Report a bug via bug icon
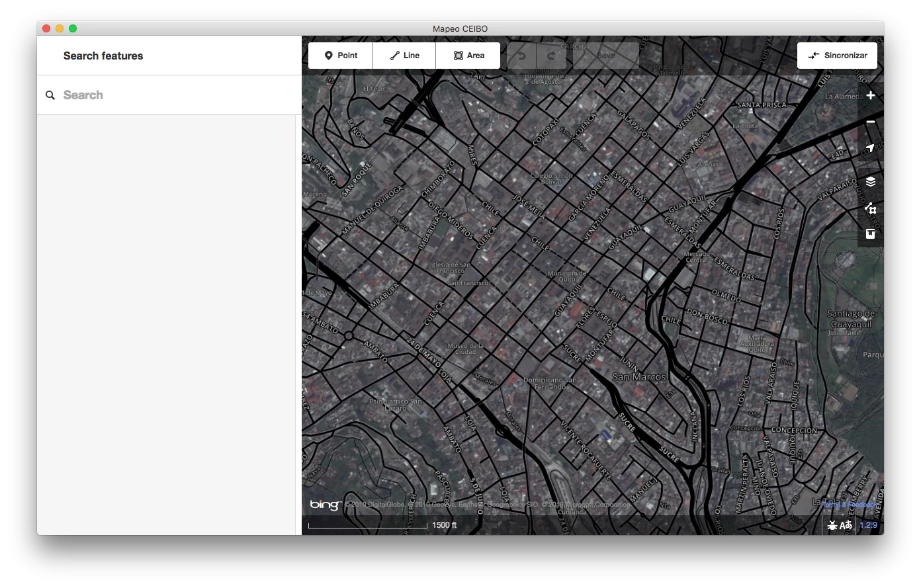The width and height of the screenshot is (921, 588). (x=832, y=525)
